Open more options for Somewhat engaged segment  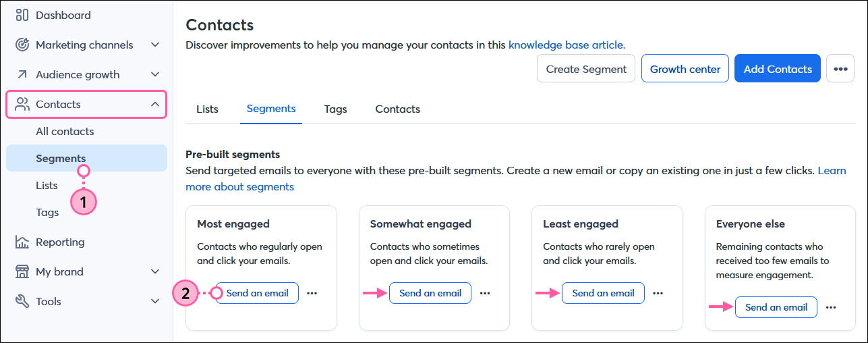click(485, 293)
